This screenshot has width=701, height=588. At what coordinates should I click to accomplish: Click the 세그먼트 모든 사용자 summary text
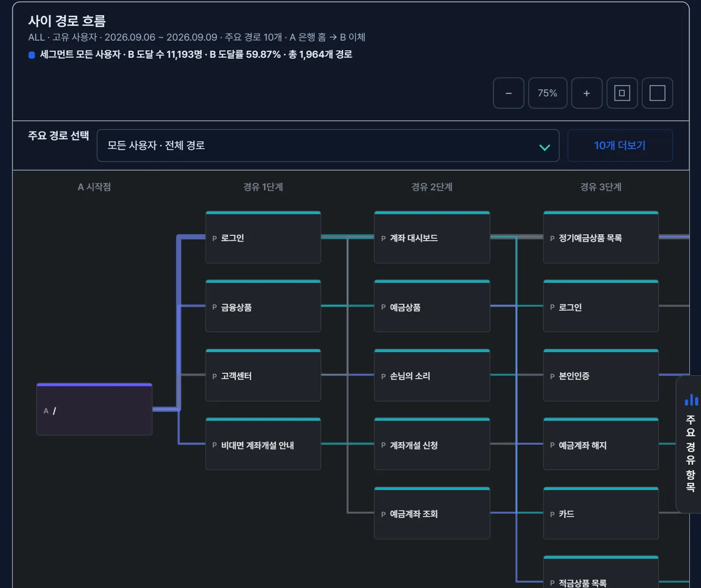click(196, 54)
